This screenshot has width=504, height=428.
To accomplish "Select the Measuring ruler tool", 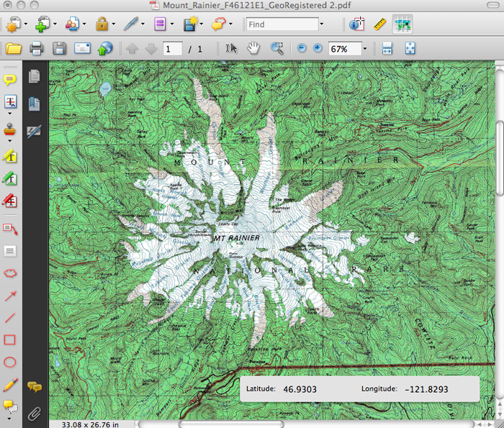I will pyautogui.click(x=380, y=24).
